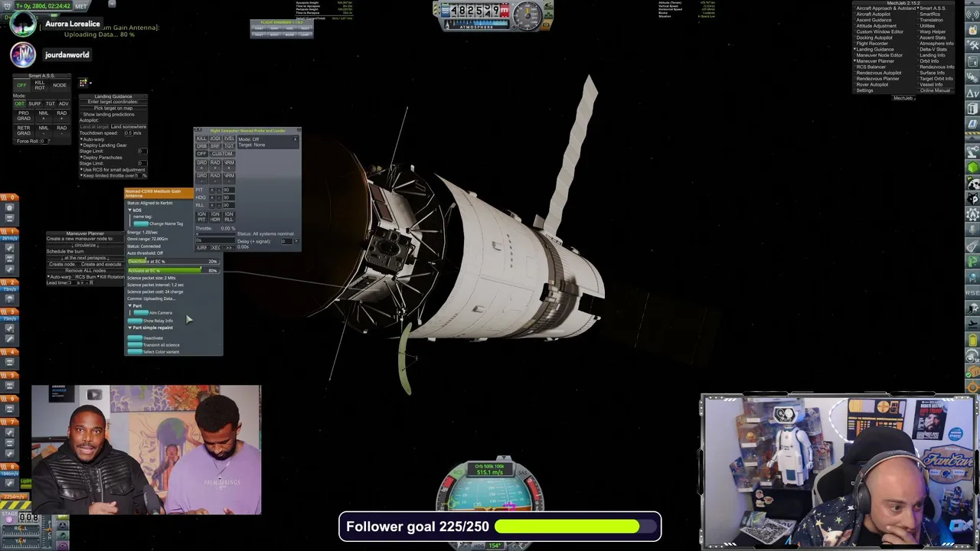Click the airplane landing toolbar icon
This screenshot has height=551, width=980.
972,324
